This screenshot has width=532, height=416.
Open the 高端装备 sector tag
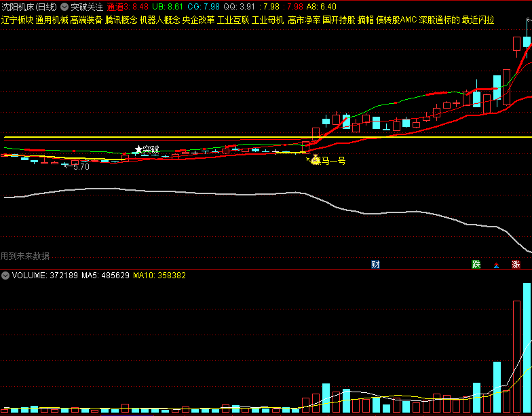point(87,20)
